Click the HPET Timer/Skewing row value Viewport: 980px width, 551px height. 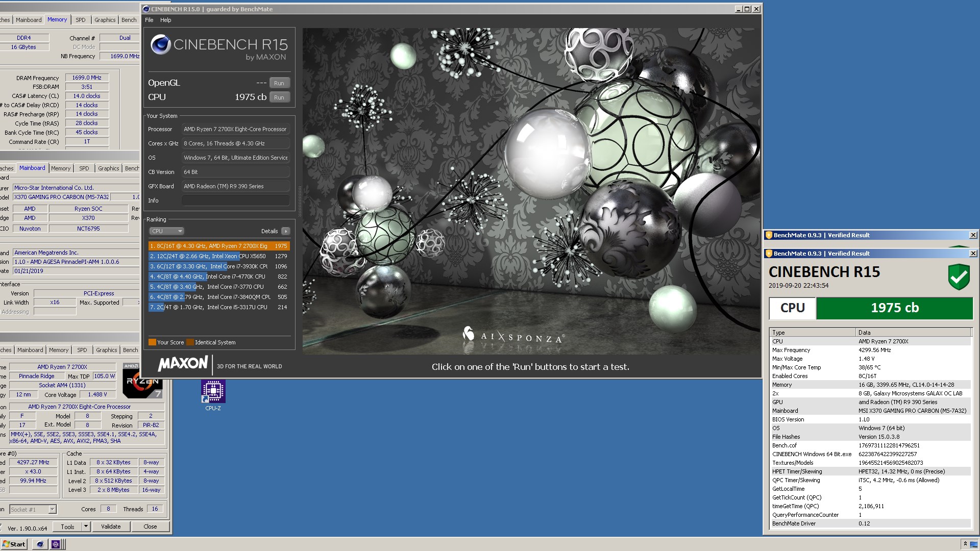(x=901, y=471)
